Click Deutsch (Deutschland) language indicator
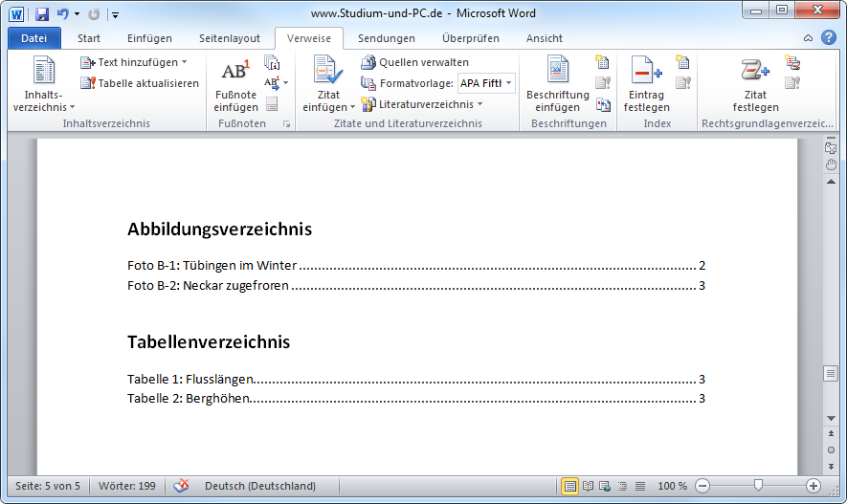The width and height of the screenshot is (847, 504). pyautogui.click(x=259, y=486)
